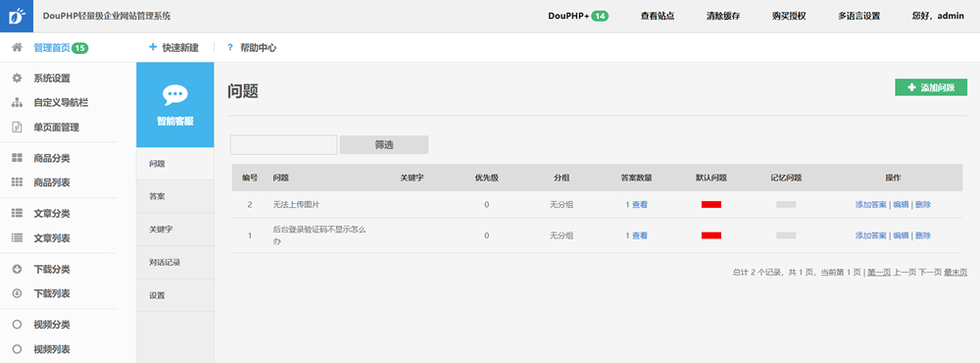Screen dimensions: 980x363
Task: Toggle red 默认问题 flag for 无法上传图片
Action: point(711,205)
